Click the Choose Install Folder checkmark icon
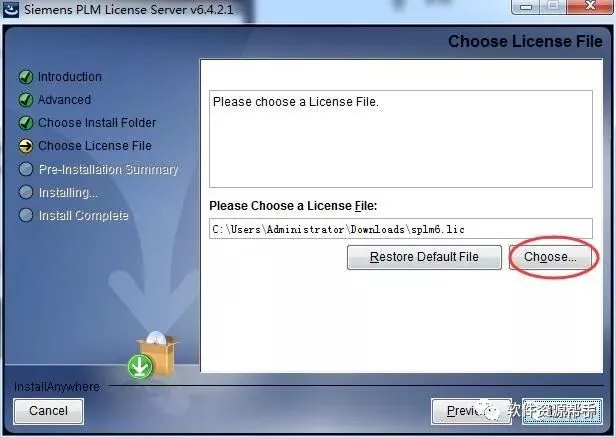Viewport: 616px width, 438px height. point(26,123)
